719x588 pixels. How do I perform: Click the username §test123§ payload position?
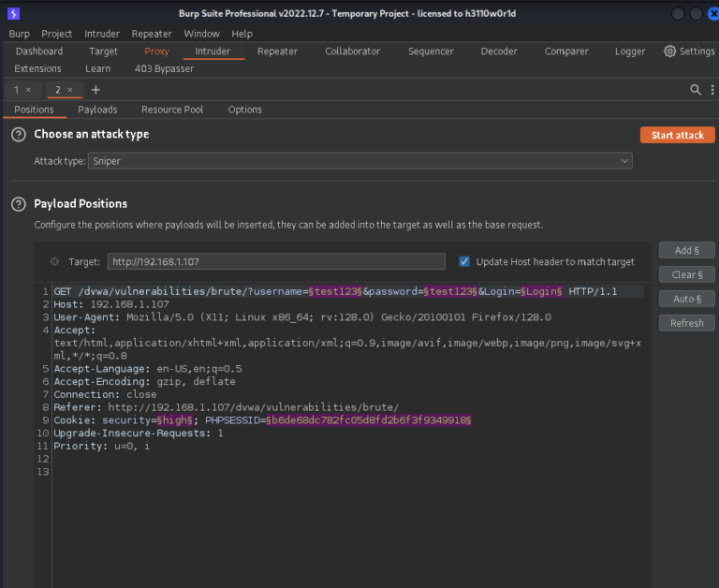(335, 291)
